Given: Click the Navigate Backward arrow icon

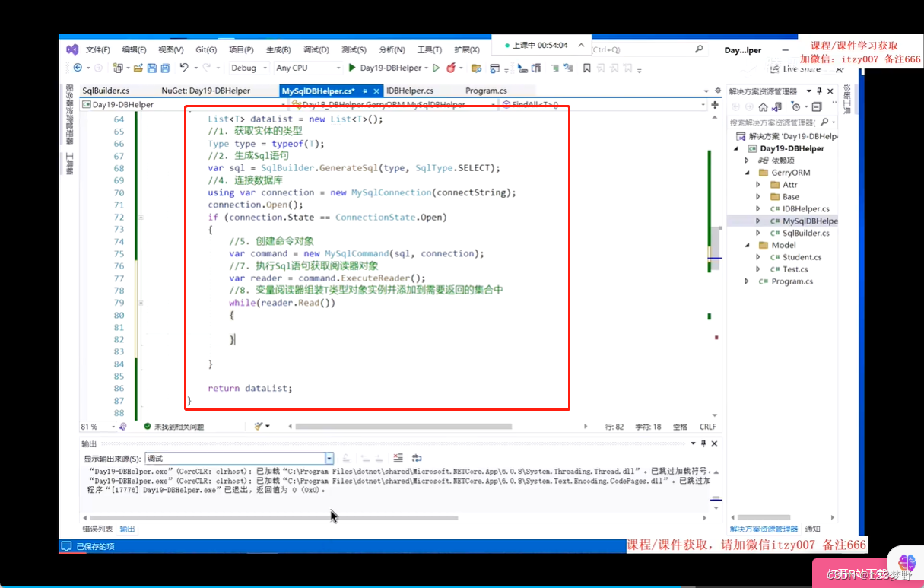Looking at the screenshot, I should 78,68.
